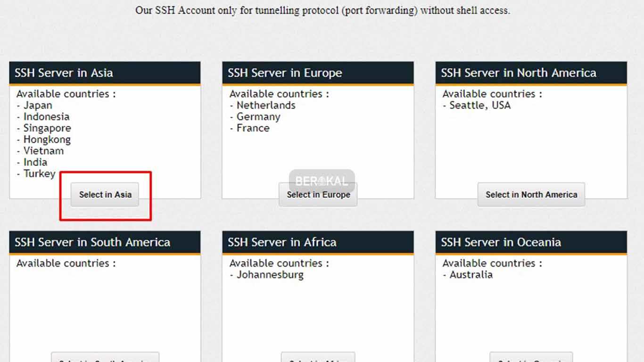Image resolution: width=644 pixels, height=362 pixels.
Task: Click the Select in Asia button
Action: click(105, 194)
